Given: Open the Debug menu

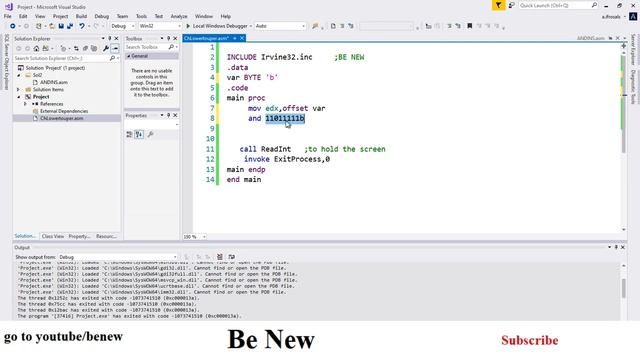Looking at the screenshot, I should (x=102, y=16).
